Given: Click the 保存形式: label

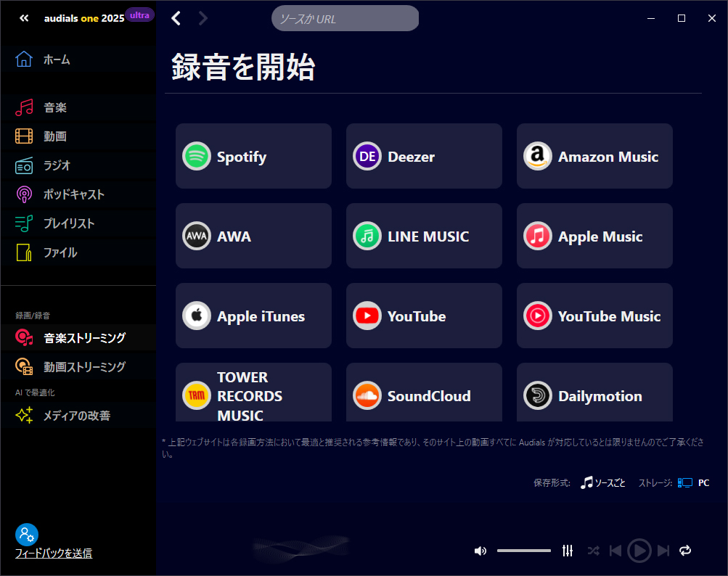Looking at the screenshot, I should click(552, 482).
